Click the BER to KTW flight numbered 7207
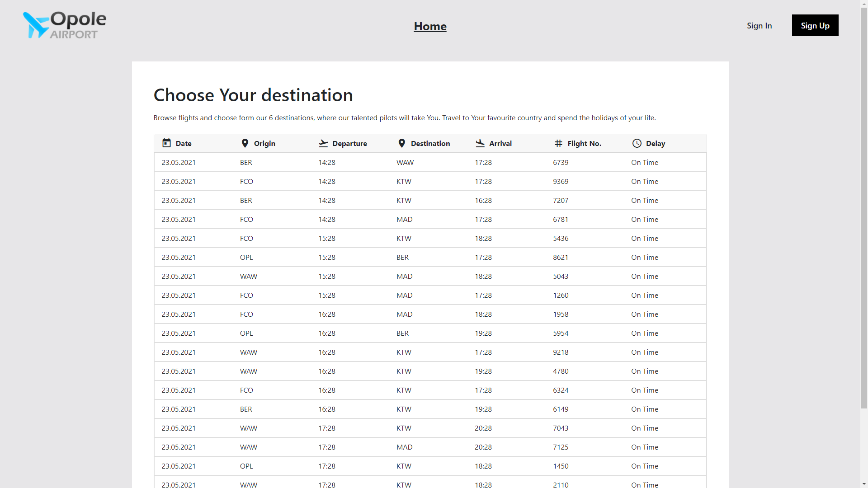This screenshot has height=488, width=868. [429, 200]
